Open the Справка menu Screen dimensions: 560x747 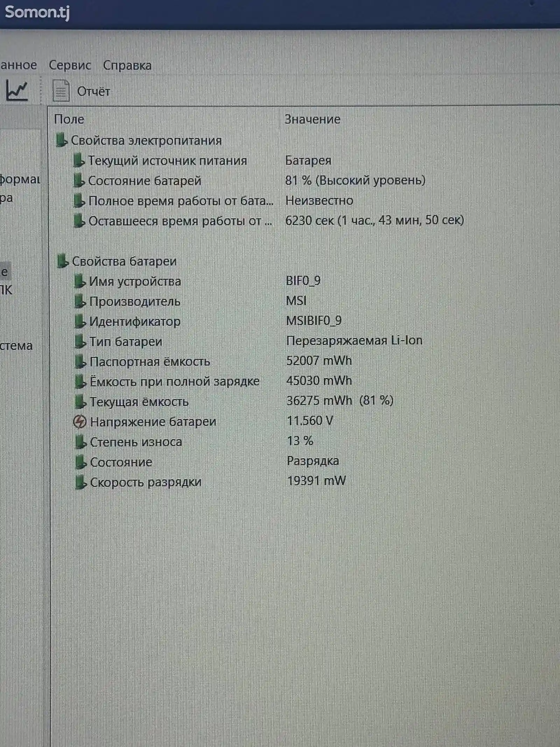pyautogui.click(x=127, y=65)
